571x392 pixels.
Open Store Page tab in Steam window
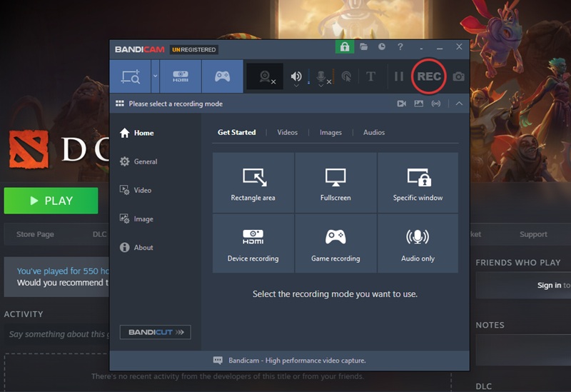coord(35,234)
